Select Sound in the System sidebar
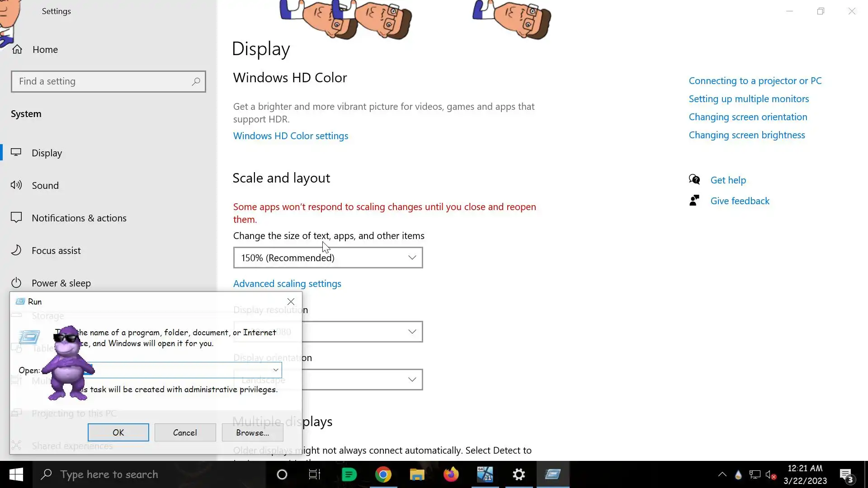The height and width of the screenshot is (488, 868). (45, 186)
